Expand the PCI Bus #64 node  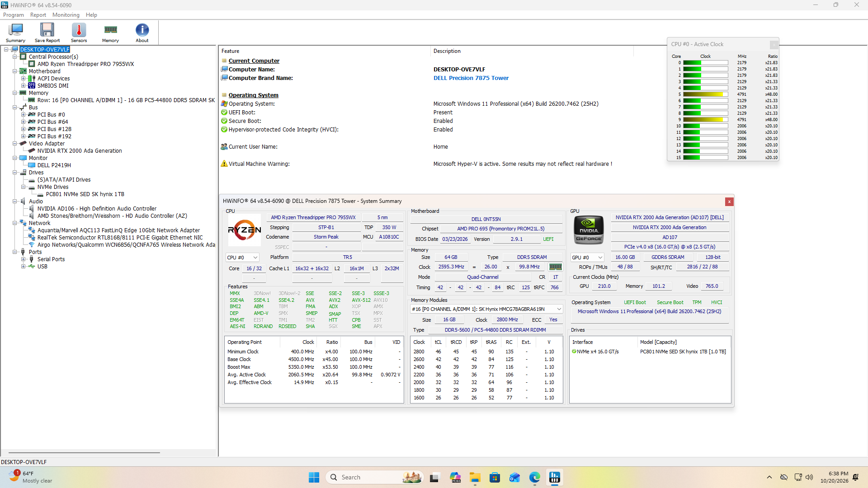(x=24, y=122)
